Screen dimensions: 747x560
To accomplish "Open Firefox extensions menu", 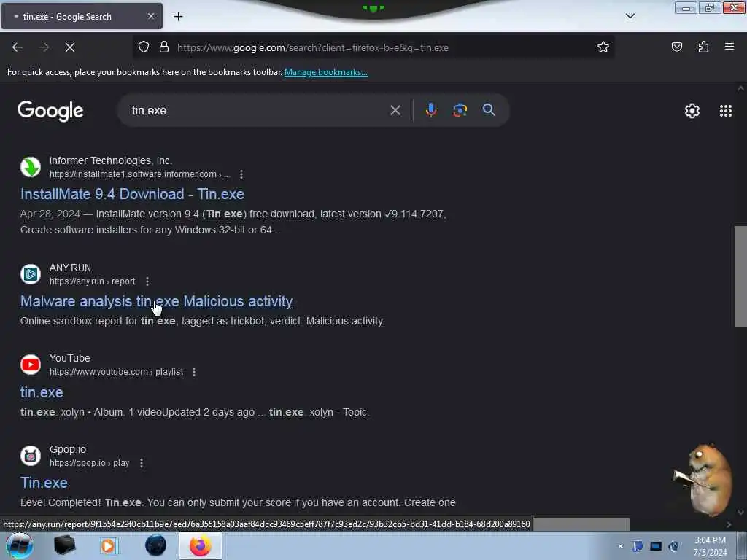I will coord(703,47).
